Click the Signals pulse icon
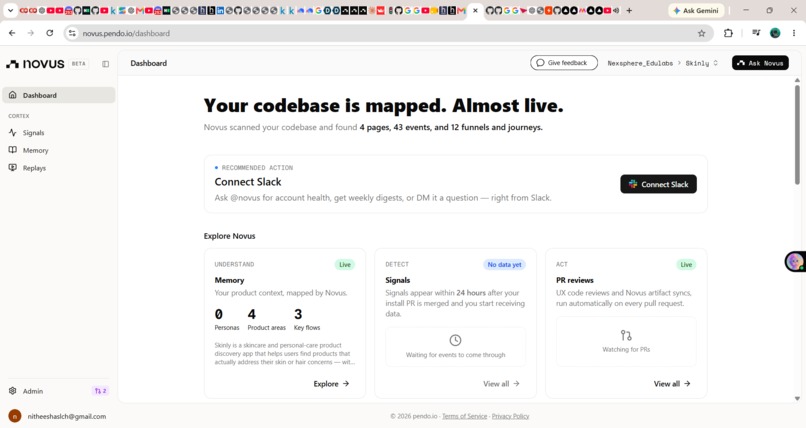Image resolution: width=806 pixels, height=428 pixels. (13, 133)
